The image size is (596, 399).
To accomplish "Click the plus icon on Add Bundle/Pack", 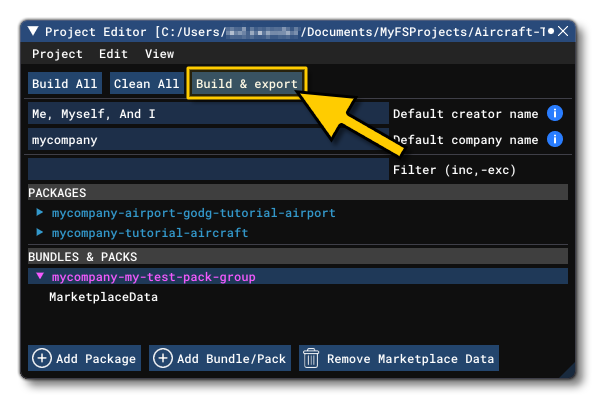I will 163,358.
